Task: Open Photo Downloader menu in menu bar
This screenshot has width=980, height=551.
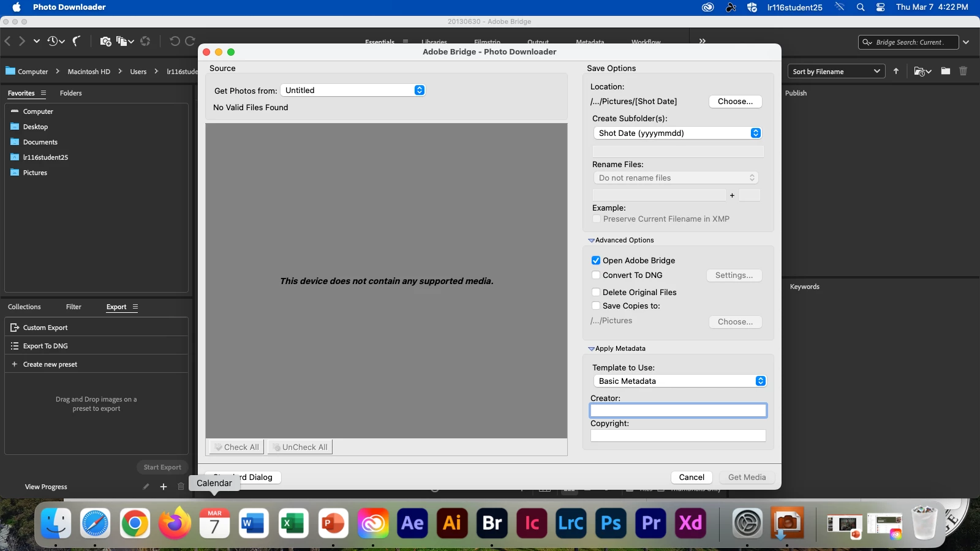Action: pos(69,7)
